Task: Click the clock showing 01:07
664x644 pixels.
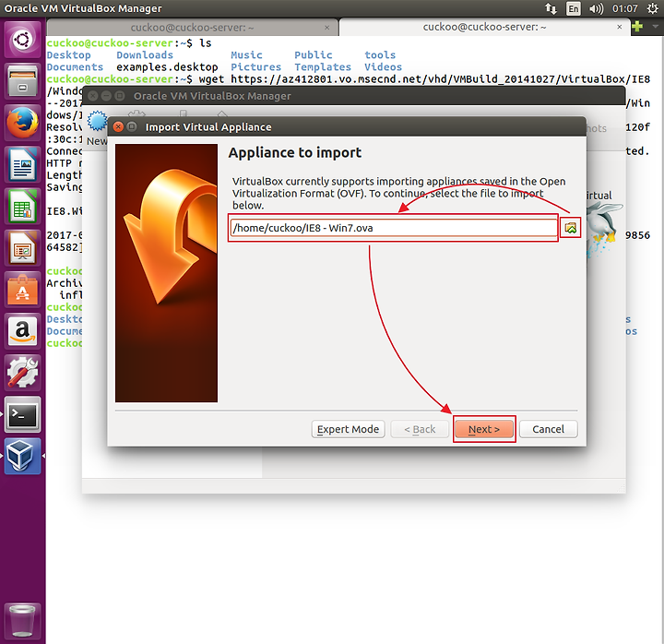Action: (x=624, y=8)
